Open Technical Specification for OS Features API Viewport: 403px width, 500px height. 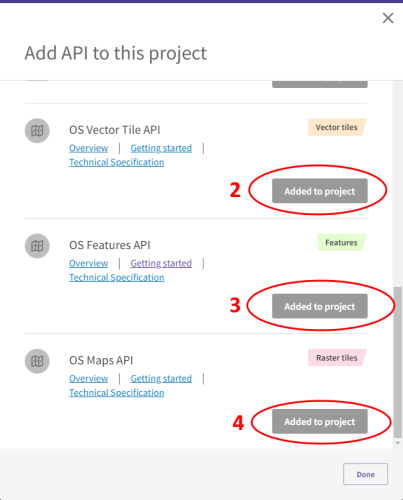click(x=117, y=278)
